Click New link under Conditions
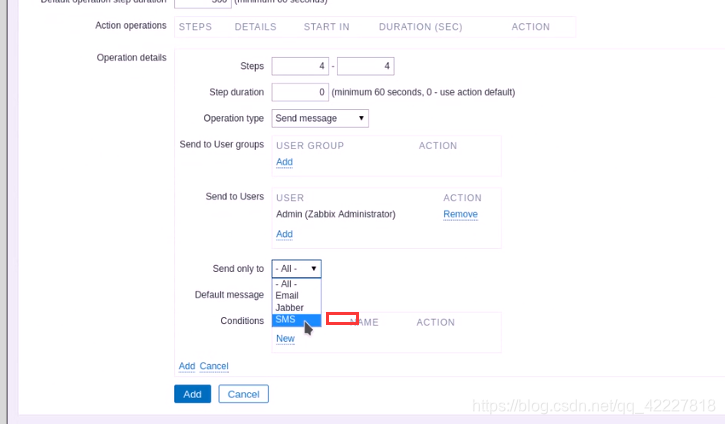725x424 pixels. 285,338
